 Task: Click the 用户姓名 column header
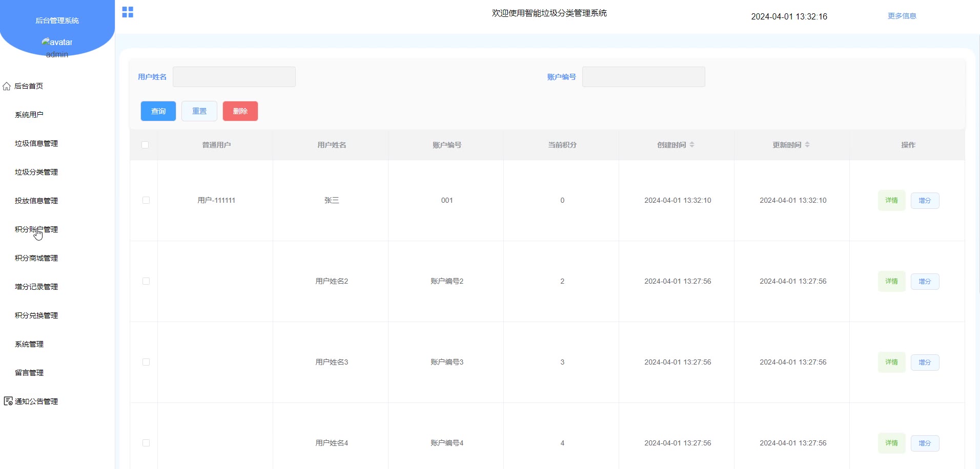pyautogui.click(x=332, y=145)
